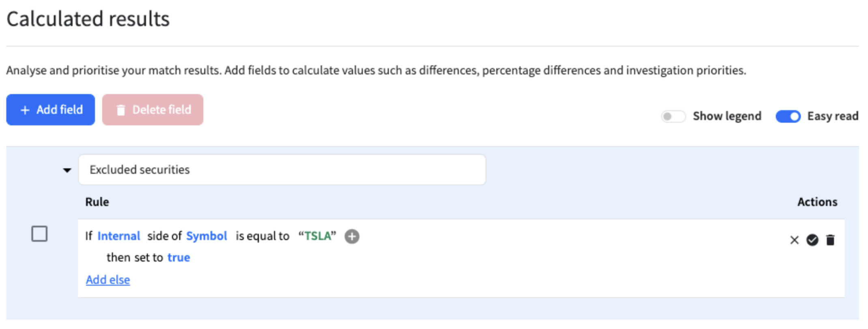The width and height of the screenshot is (868, 329).
Task: Enable the Show legend toggle
Action: pyautogui.click(x=673, y=116)
